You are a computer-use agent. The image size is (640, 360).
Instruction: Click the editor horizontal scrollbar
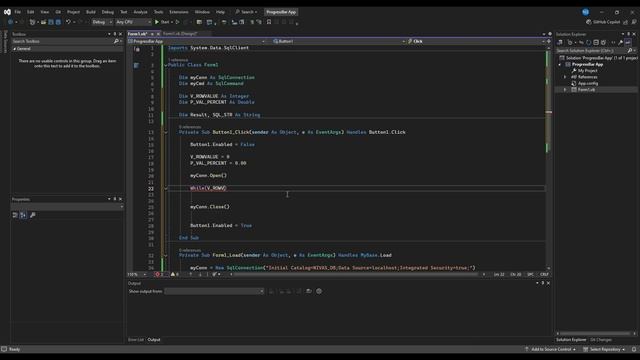[357, 274]
